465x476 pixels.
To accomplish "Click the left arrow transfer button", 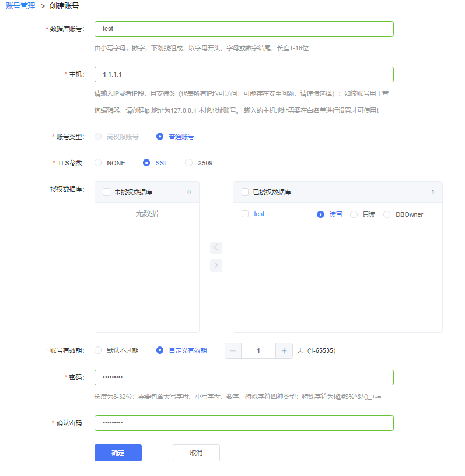I will pyautogui.click(x=216, y=248).
